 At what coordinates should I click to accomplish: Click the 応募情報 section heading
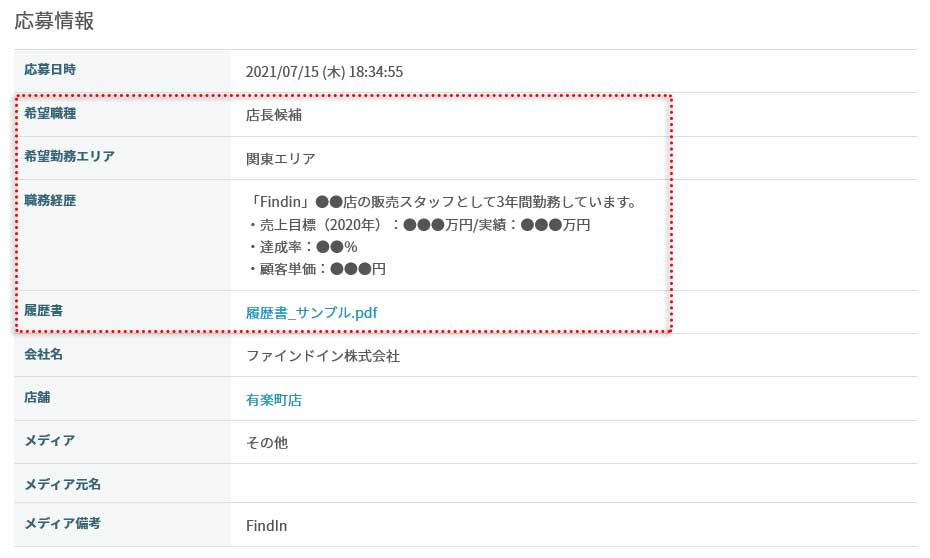coord(54,20)
